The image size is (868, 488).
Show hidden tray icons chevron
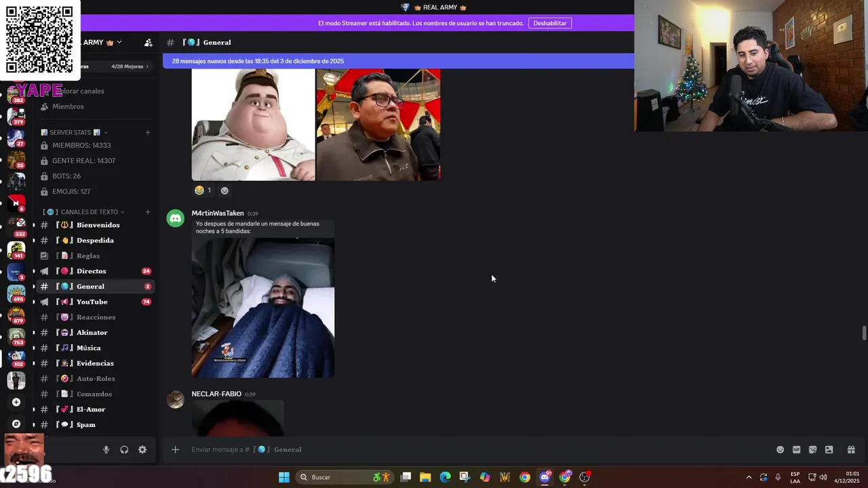(x=749, y=477)
